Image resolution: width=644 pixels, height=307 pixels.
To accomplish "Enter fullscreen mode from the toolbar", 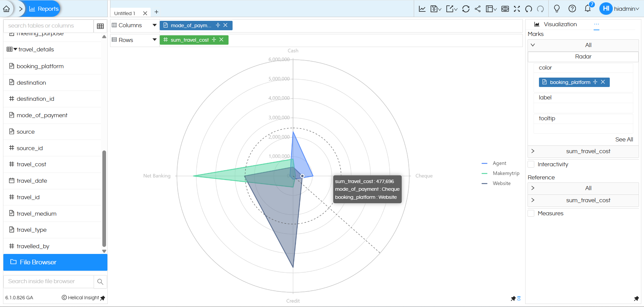I will pos(517,9).
